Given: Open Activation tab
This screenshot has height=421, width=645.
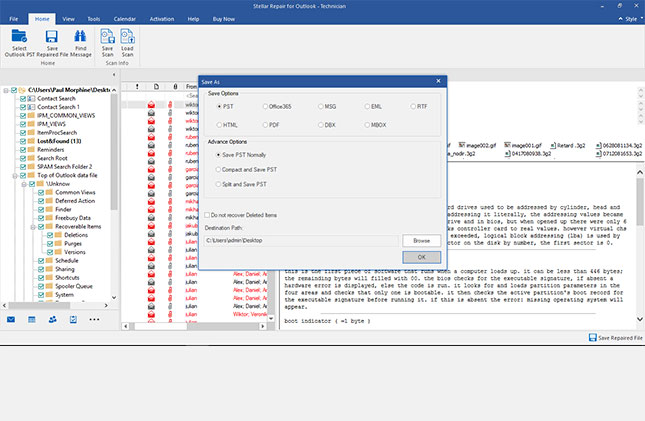Looking at the screenshot, I should (162, 19).
